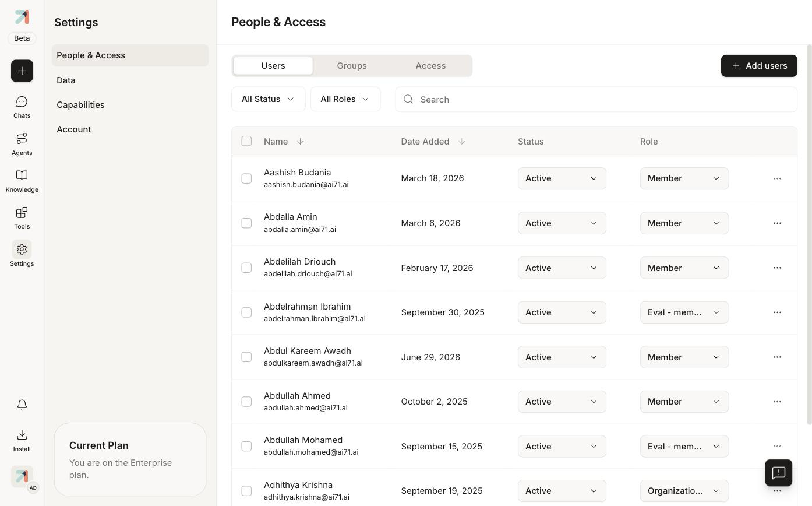Open row actions for Abdul Kareem Awadh
This screenshot has height=506, width=812.
[x=777, y=357]
